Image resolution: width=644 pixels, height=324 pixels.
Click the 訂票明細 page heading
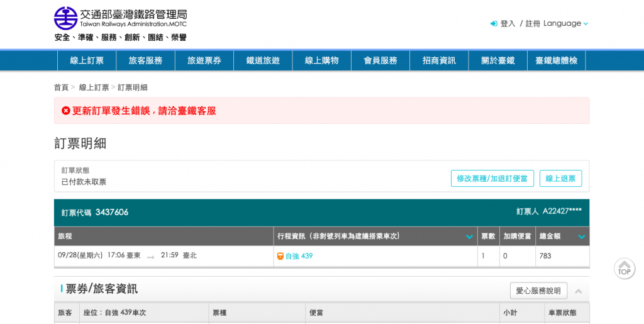80,143
